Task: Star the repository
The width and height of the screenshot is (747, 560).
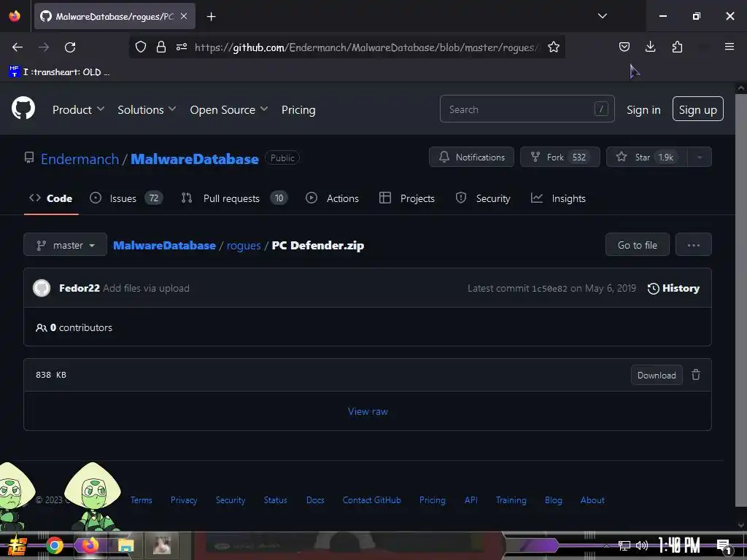Action: (x=646, y=157)
